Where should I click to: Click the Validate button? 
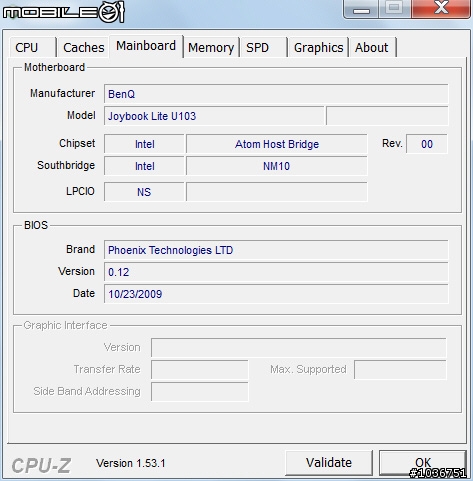329,463
